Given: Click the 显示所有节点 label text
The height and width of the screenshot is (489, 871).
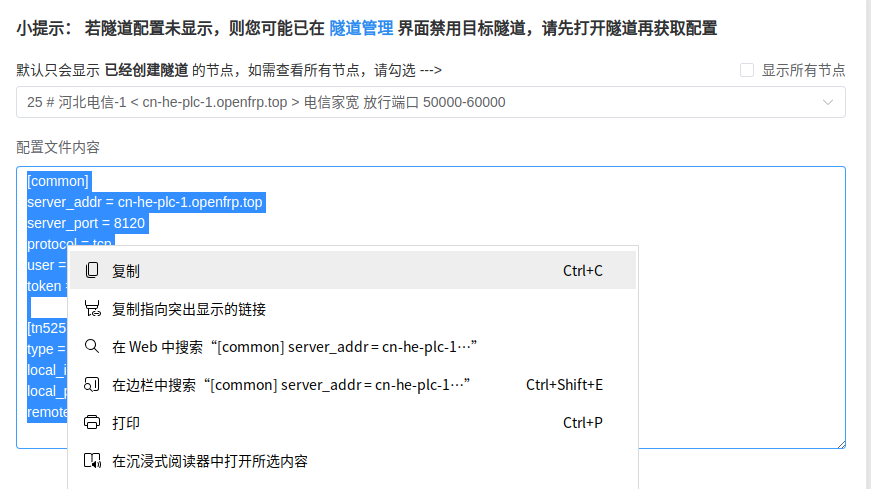Looking at the screenshot, I should [803, 70].
